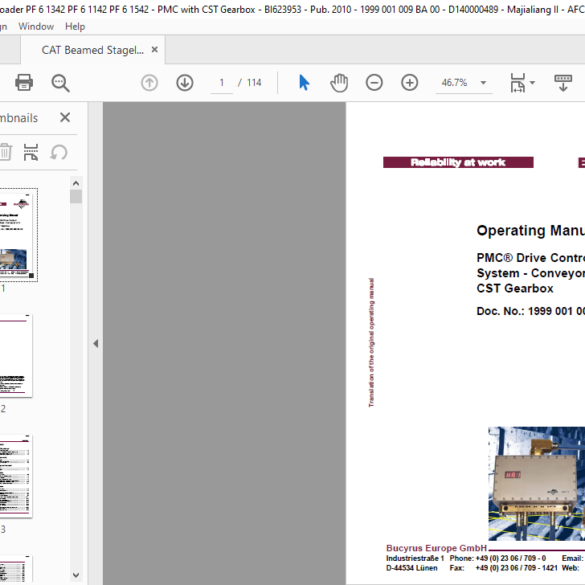Open the Window menu
This screenshot has height=585, width=585.
point(36,26)
